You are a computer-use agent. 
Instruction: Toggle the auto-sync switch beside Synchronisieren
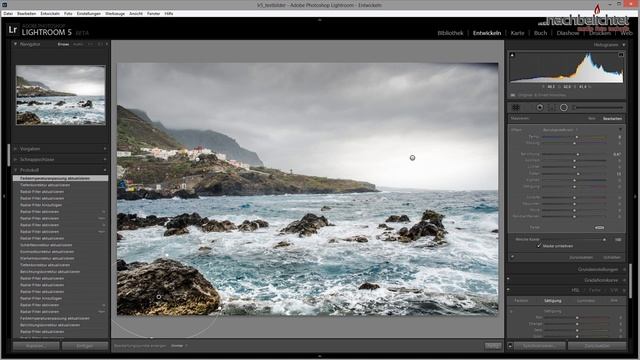click(510, 346)
